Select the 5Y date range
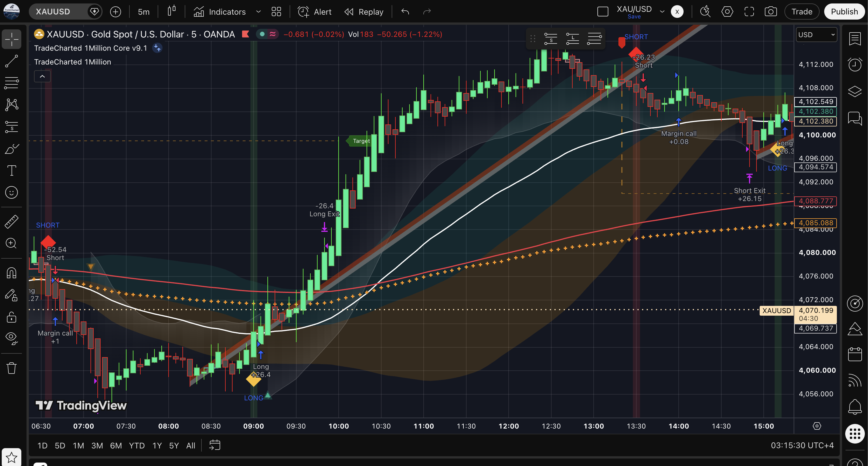The height and width of the screenshot is (466, 868). (x=174, y=446)
